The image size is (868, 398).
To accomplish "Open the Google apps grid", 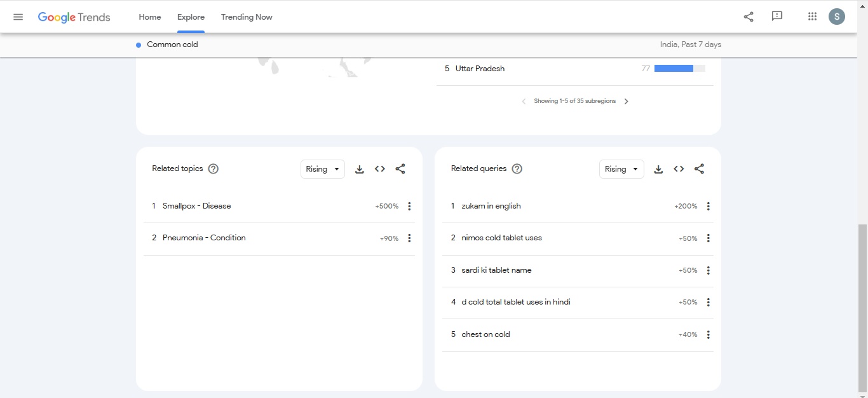I will [812, 17].
